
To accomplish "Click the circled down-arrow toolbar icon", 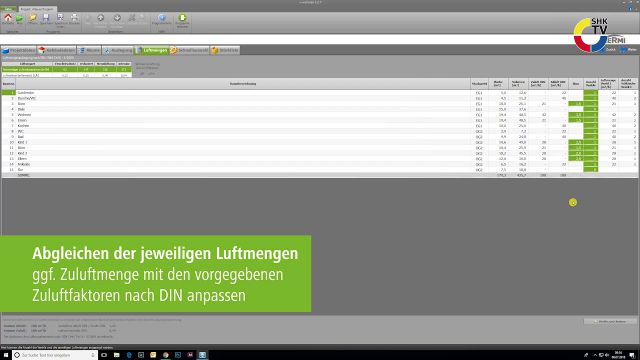I will point(117,18).
